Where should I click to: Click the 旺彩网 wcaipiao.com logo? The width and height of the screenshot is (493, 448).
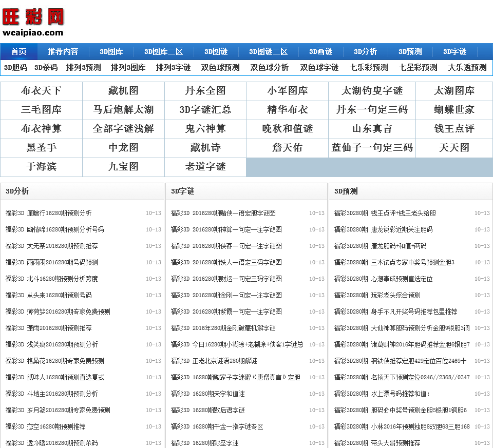33,22
